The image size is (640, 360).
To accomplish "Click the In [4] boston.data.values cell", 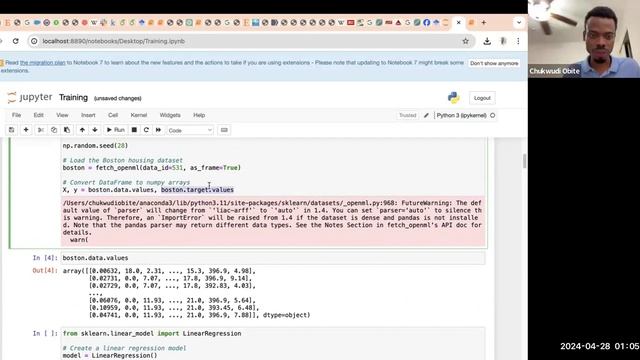I will [273, 258].
